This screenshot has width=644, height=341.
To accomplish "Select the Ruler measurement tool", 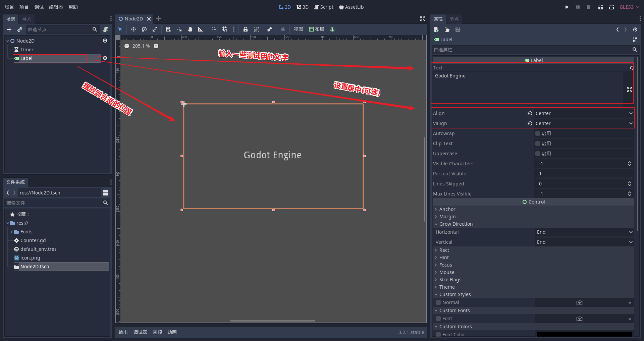I will (200, 29).
